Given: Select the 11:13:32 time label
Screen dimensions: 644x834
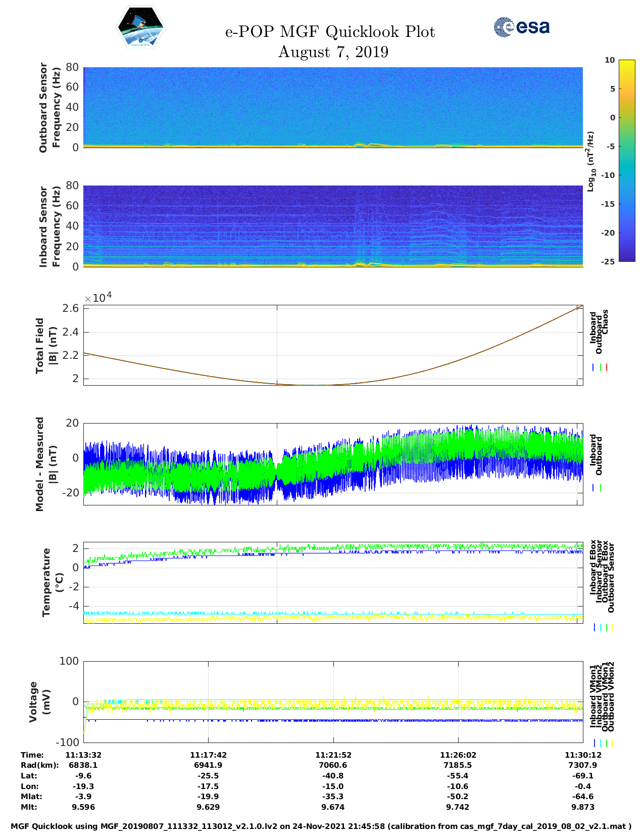Looking at the screenshot, I should (x=83, y=755).
